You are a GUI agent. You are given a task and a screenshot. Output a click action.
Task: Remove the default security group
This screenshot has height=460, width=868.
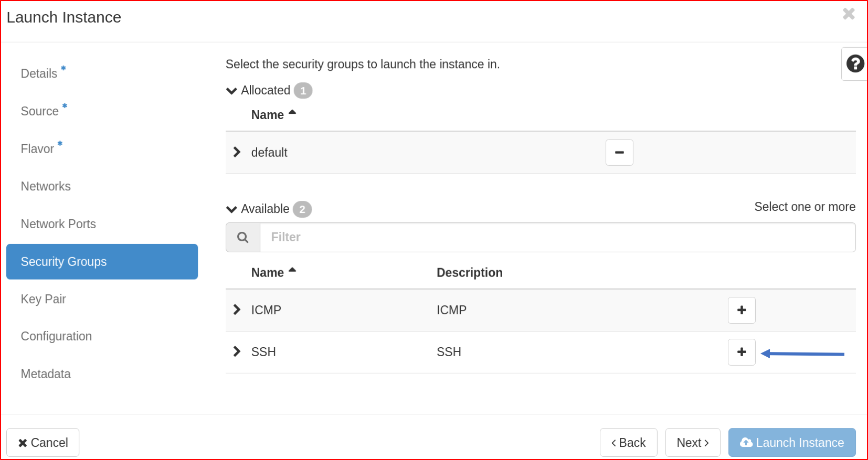pyautogui.click(x=619, y=153)
